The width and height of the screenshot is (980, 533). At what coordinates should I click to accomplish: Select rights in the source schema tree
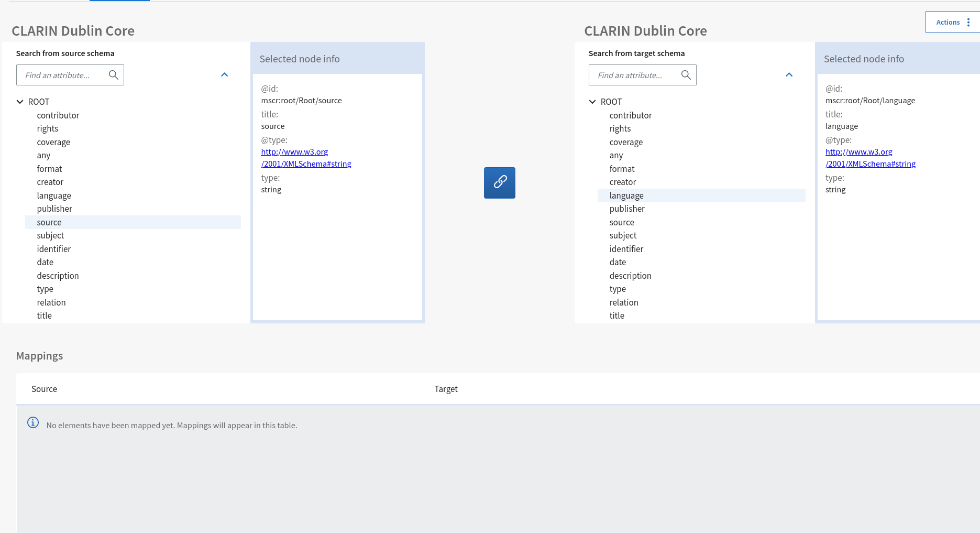coord(48,128)
